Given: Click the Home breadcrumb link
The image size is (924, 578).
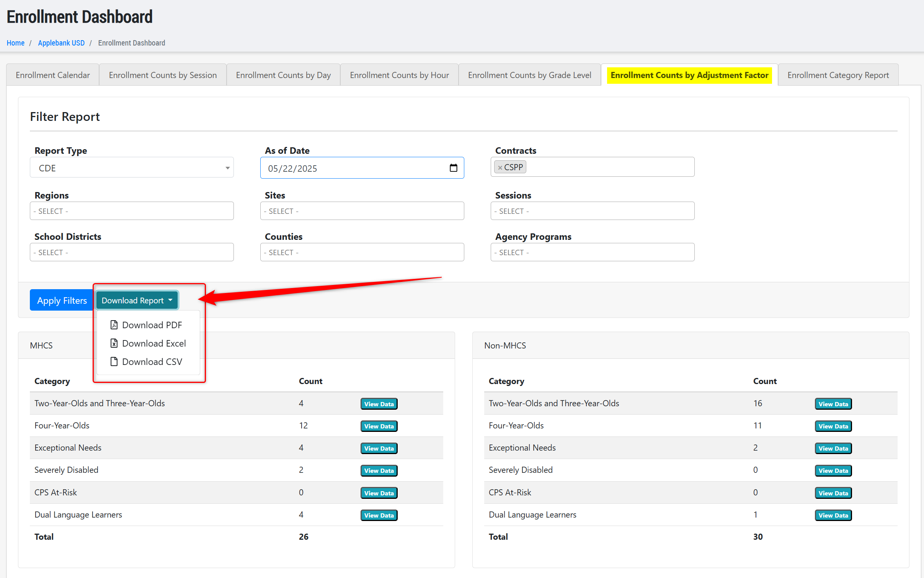Looking at the screenshot, I should [15, 43].
